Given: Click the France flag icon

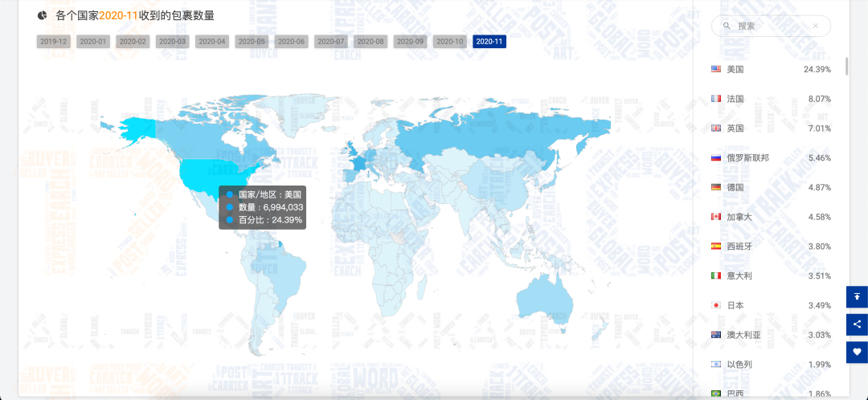Looking at the screenshot, I should [x=716, y=99].
